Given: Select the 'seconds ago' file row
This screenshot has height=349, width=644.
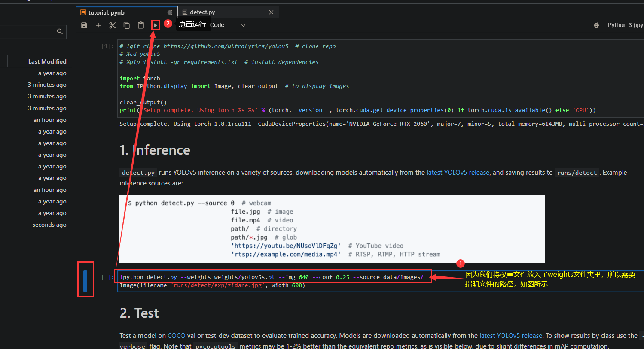Looking at the screenshot, I should coord(37,225).
